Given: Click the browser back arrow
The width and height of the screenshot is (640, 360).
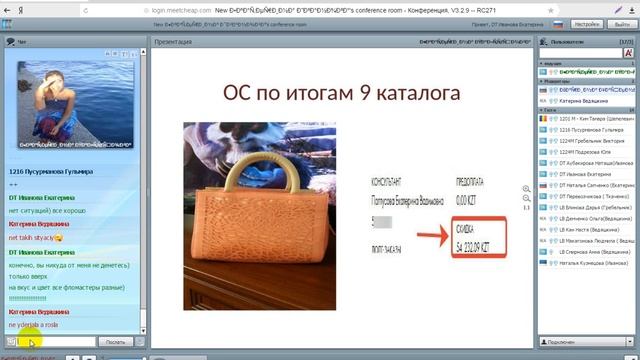Looking at the screenshot, I should coord(7,11).
